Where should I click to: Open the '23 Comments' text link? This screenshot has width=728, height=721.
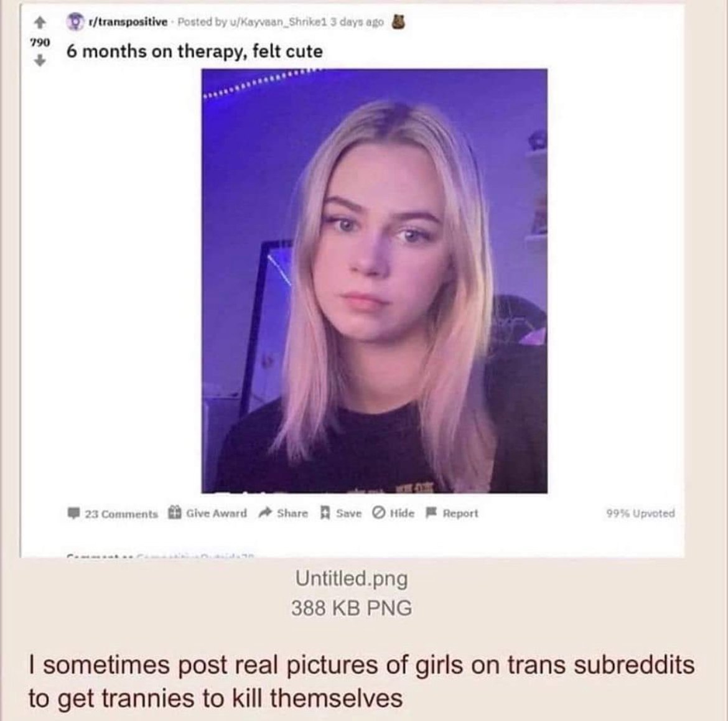coord(121,514)
